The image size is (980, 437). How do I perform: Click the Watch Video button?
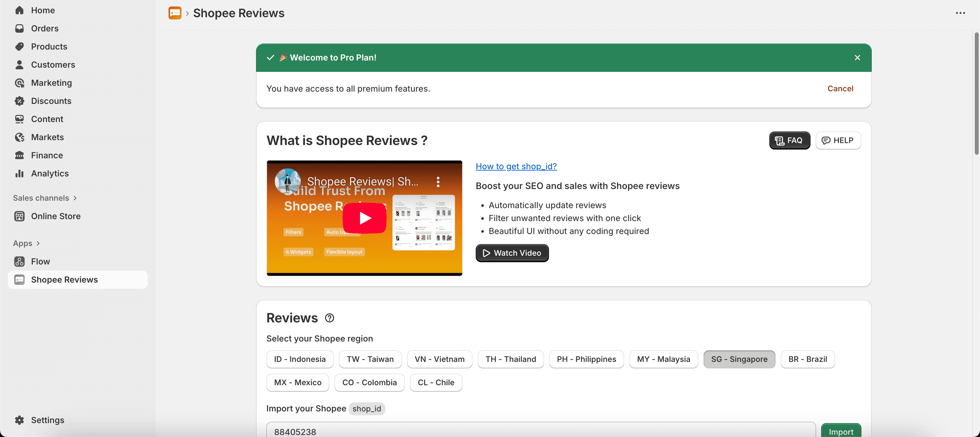pos(512,253)
